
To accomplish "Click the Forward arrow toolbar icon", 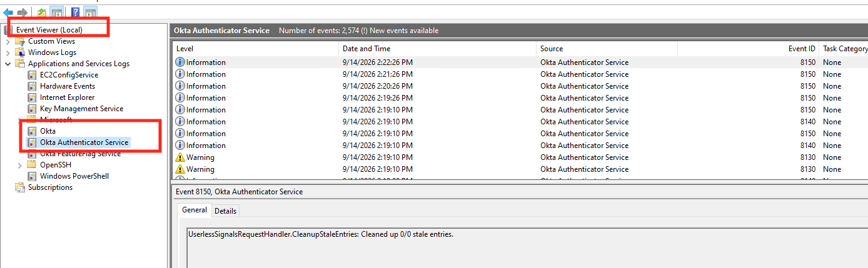I will [23, 12].
